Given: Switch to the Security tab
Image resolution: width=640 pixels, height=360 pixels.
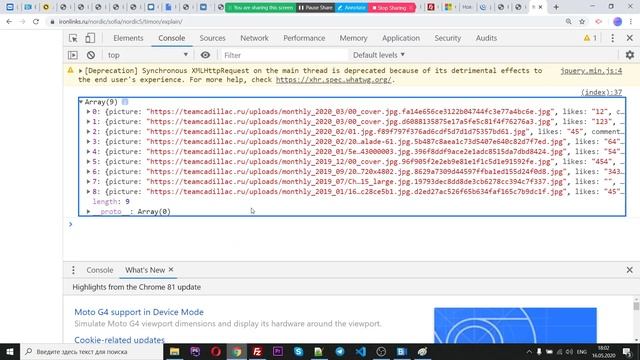Looking at the screenshot, I should click(x=447, y=38).
